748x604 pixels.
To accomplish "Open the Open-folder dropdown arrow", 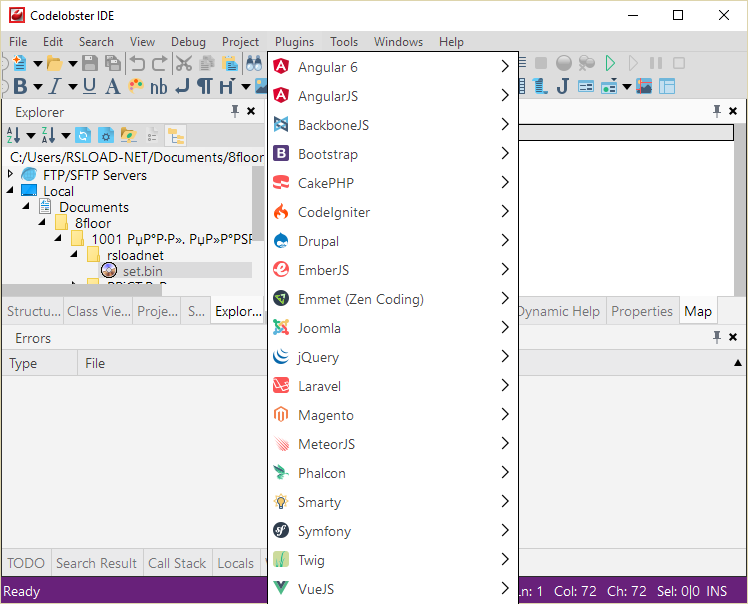I will 73,63.
